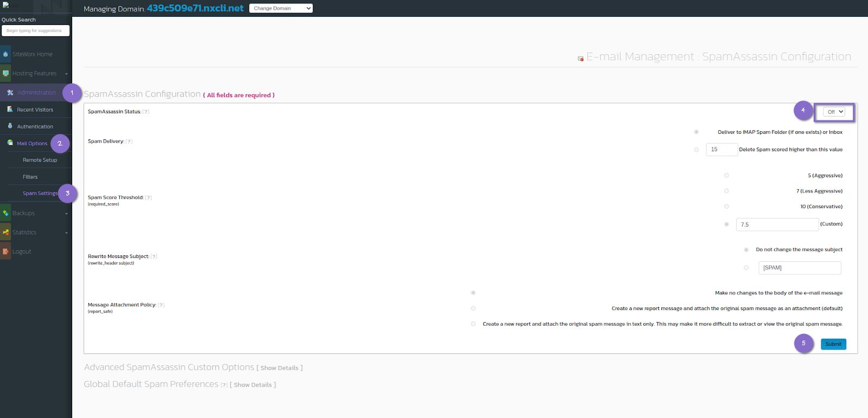Open Mail Options menu item

pyautogui.click(x=32, y=143)
